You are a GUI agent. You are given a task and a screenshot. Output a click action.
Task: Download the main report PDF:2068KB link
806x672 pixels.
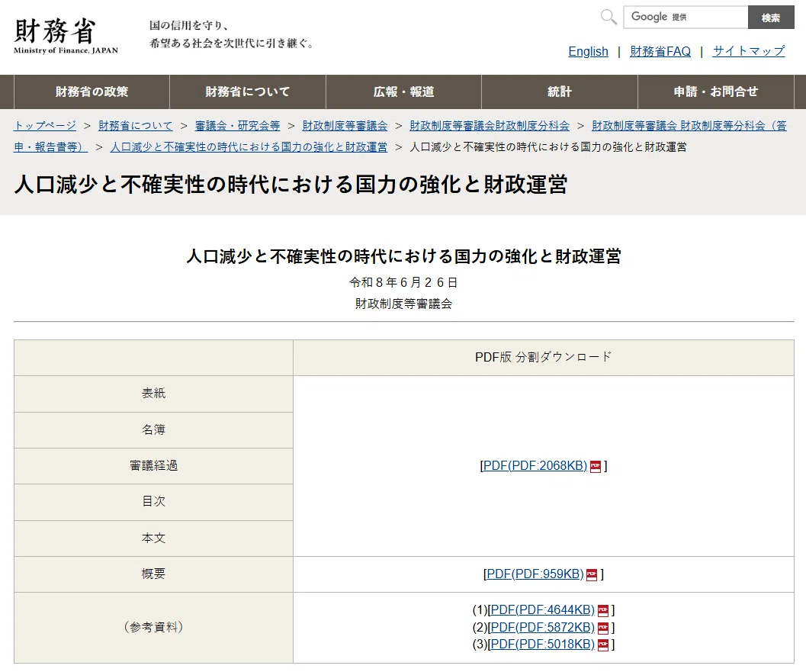pos(535,466)
